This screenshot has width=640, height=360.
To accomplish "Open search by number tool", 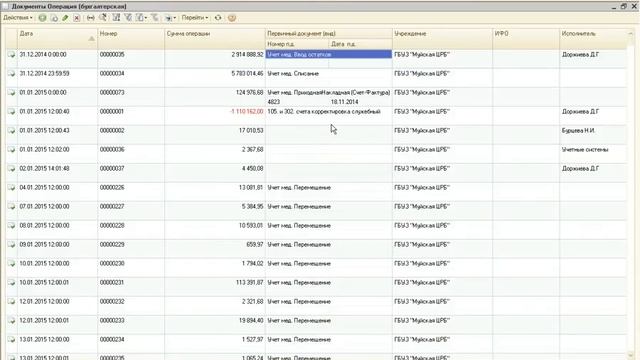I will [103, 18].
